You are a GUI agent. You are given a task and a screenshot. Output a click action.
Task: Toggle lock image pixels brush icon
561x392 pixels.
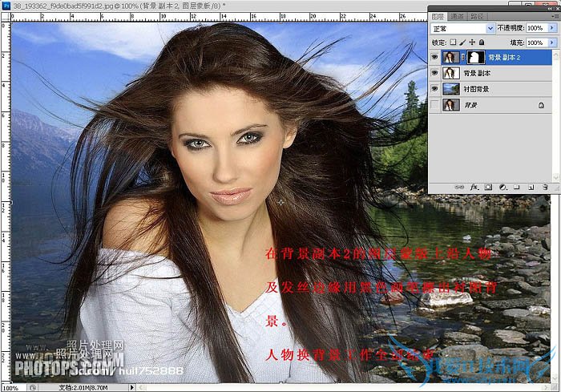(462, 42)
